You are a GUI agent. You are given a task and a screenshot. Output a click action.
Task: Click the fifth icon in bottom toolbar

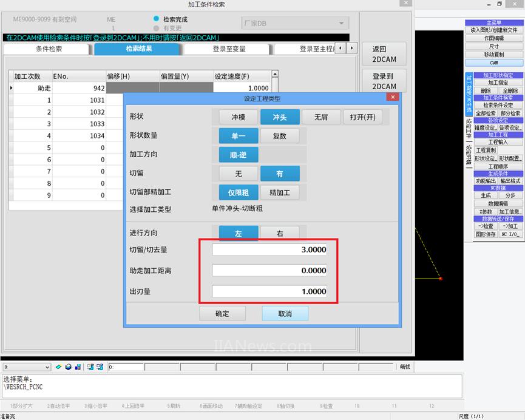(x=99, y=367)
